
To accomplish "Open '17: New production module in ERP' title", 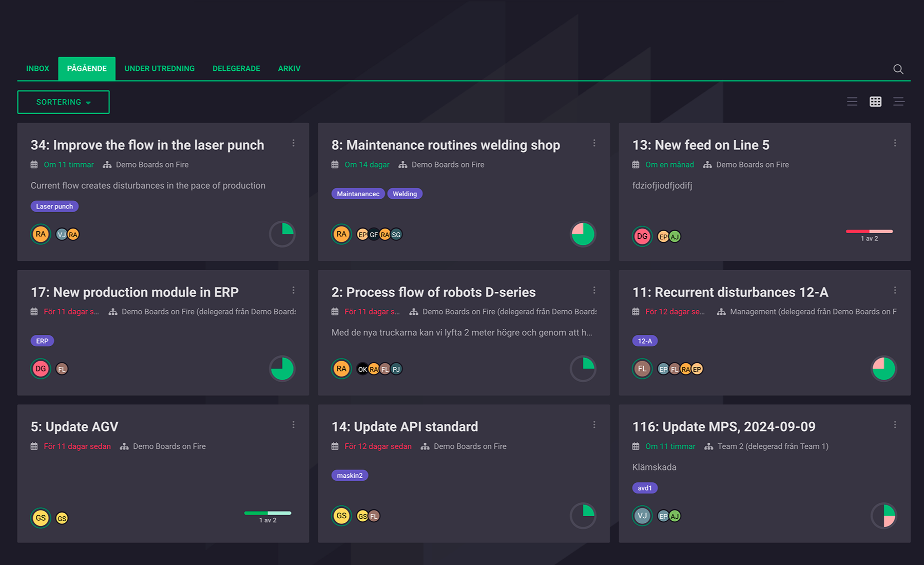I will 134,292.
